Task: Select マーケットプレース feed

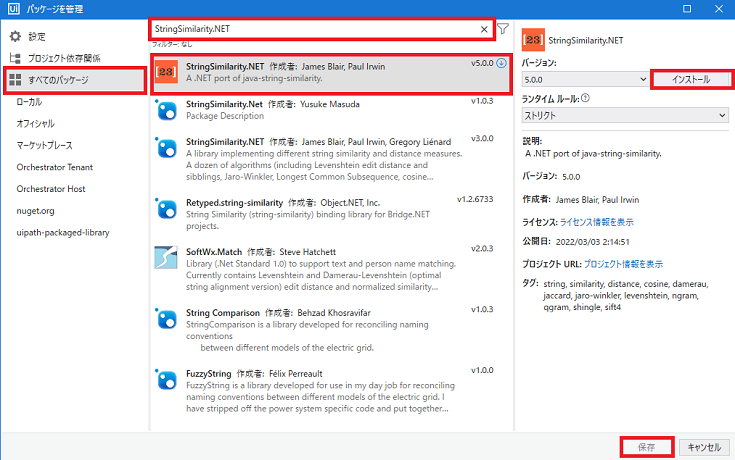Action: tap(45, 145)
